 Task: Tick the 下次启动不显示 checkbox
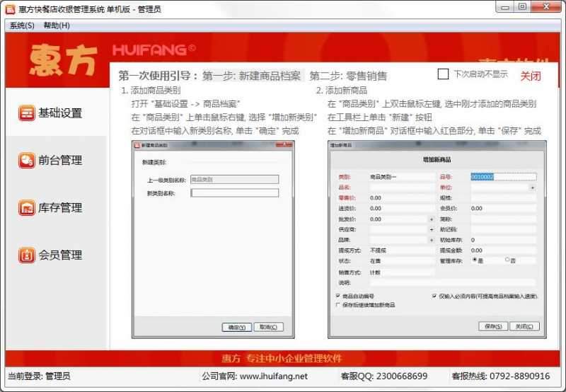pyautogui.click(x=443, y=74)
